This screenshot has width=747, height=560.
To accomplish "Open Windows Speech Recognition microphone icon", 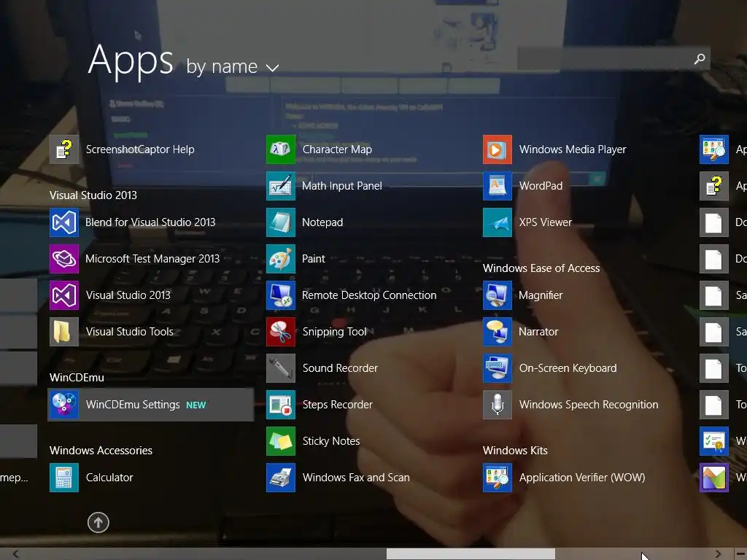I will (x=498, y=405).
